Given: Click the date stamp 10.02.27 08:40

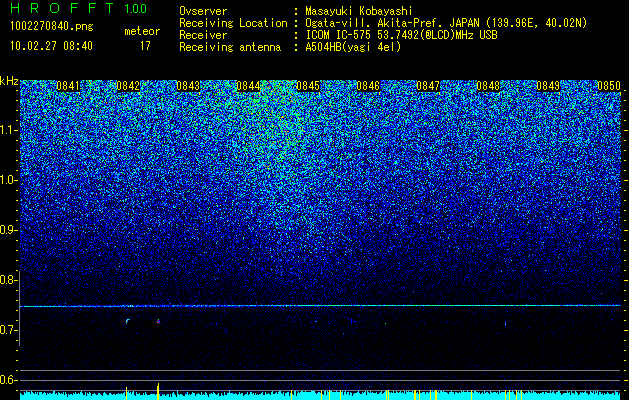Looking at the screenshot, I should pos(51,46).
